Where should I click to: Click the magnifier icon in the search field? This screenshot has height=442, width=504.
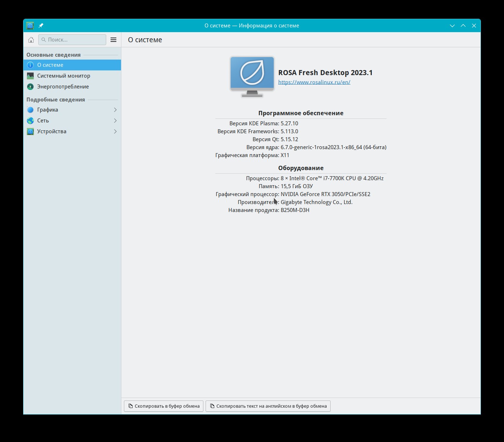click(x=44, y=40)
